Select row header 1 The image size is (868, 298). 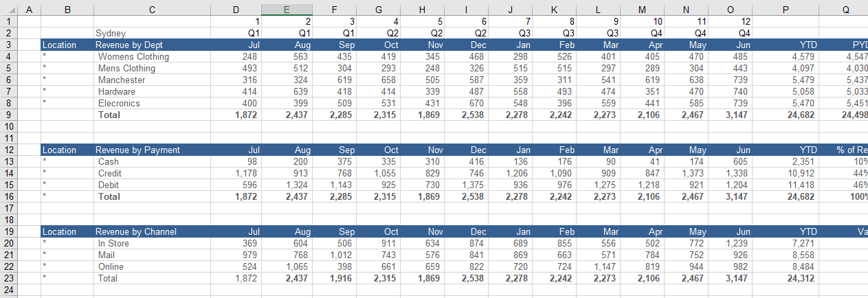[x=8, y=21]
